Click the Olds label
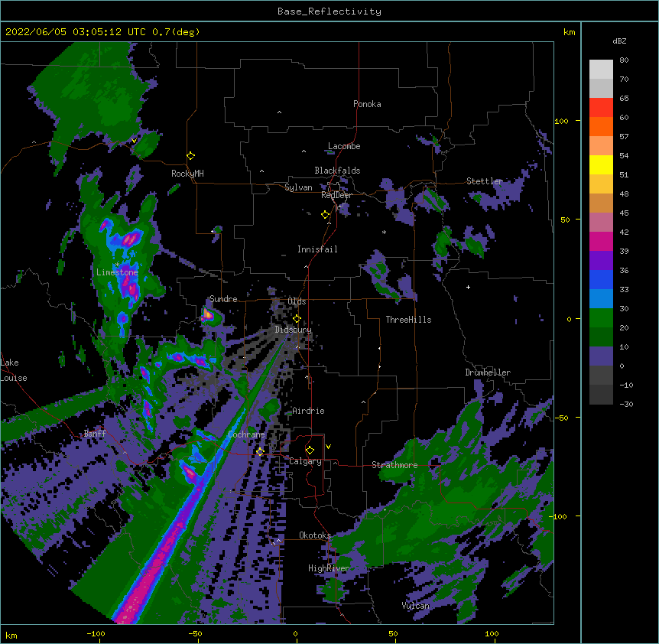659x644 pixels. tap(297, 301)
